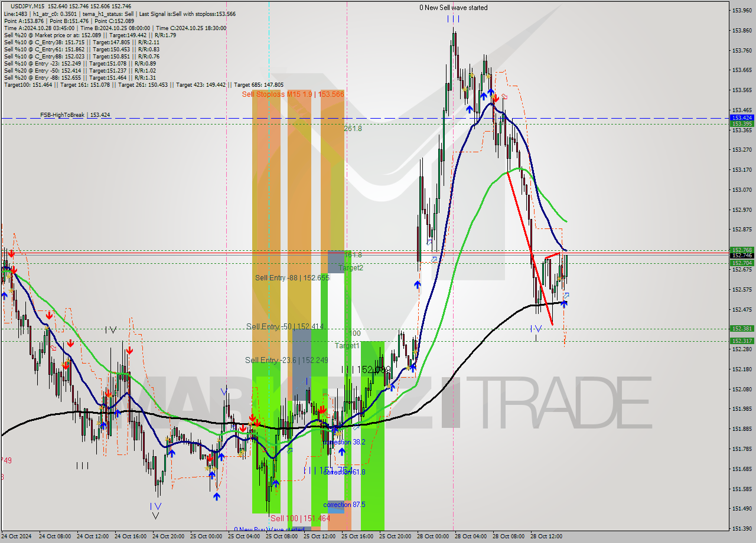Select the 'Sell Entry -88 | 152.655' label

292,277
